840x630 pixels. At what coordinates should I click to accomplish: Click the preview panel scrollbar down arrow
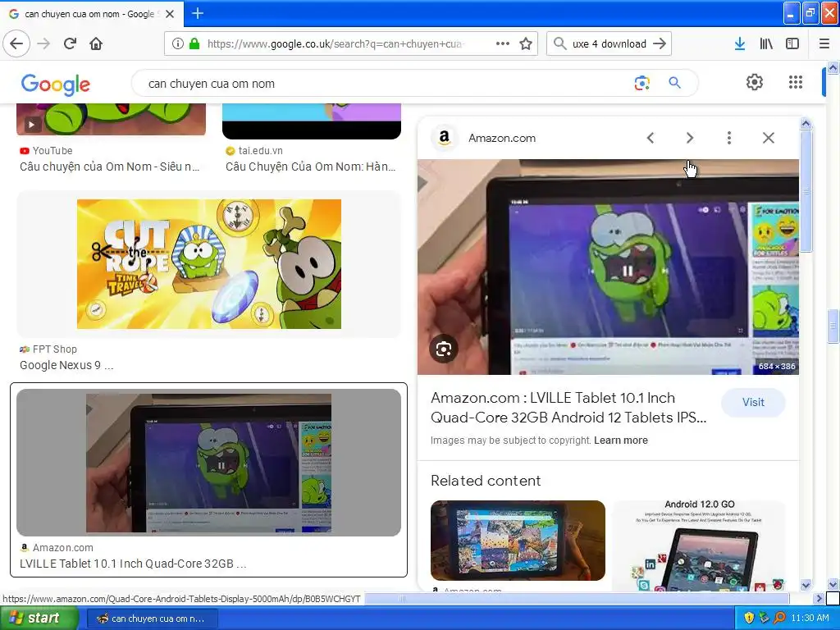(806, 585)
